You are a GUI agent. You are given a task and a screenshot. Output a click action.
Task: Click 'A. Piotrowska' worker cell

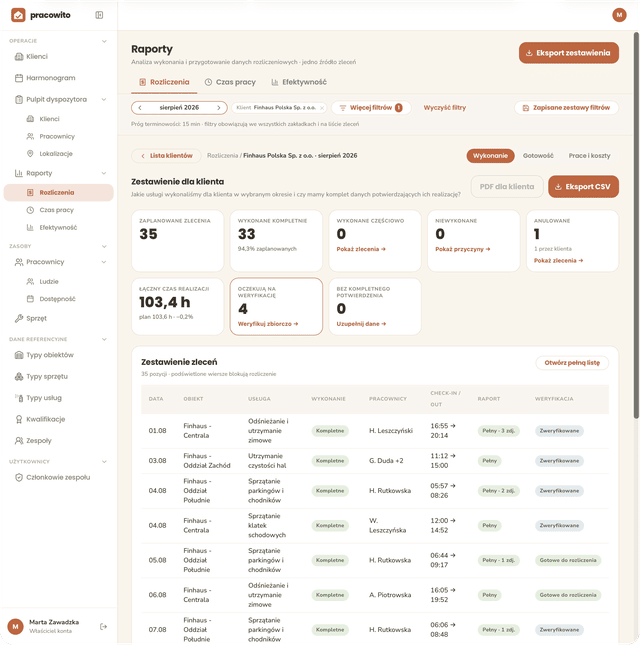(x=390, y=595)
